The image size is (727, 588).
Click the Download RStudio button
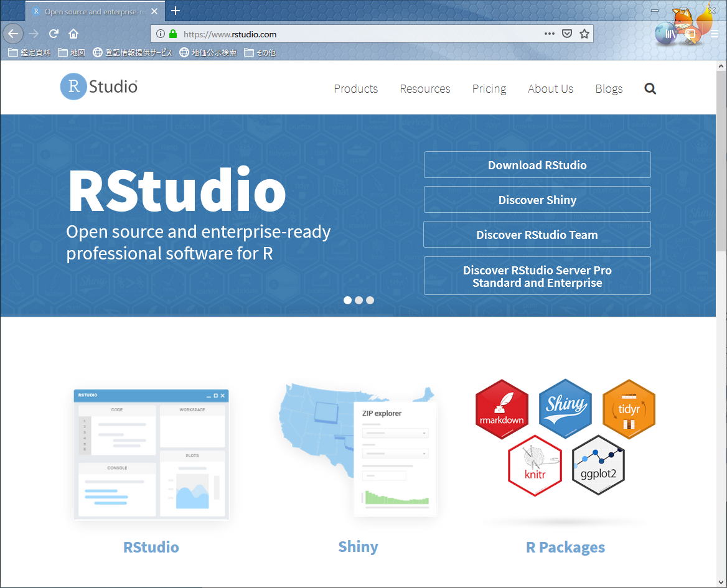(x=537, y=165)
